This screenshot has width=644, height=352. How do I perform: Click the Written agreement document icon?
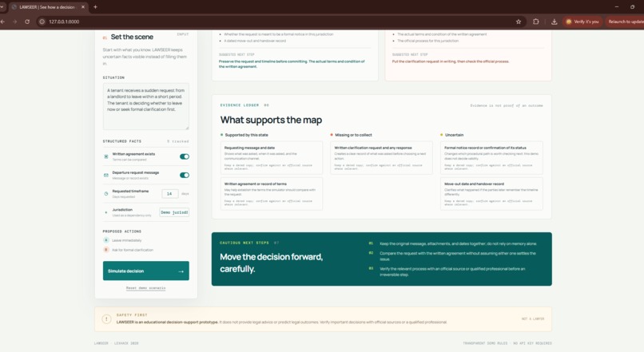tap(106, 156)
